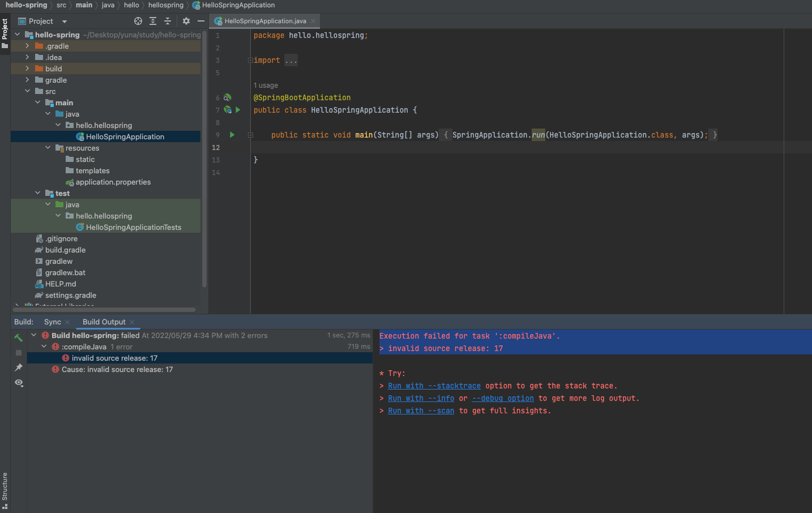Collapse the resources folder
The height and width of the screenshot is (513, 812).
click(x=48, y=148)
